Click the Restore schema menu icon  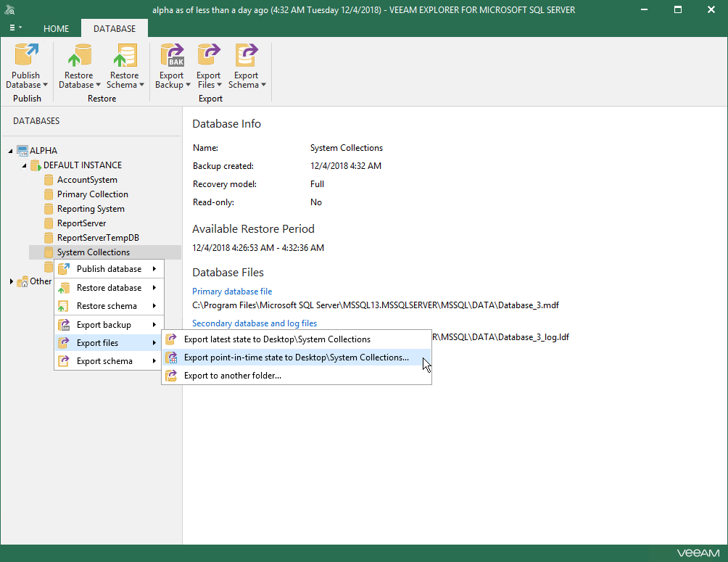(64, 306)
